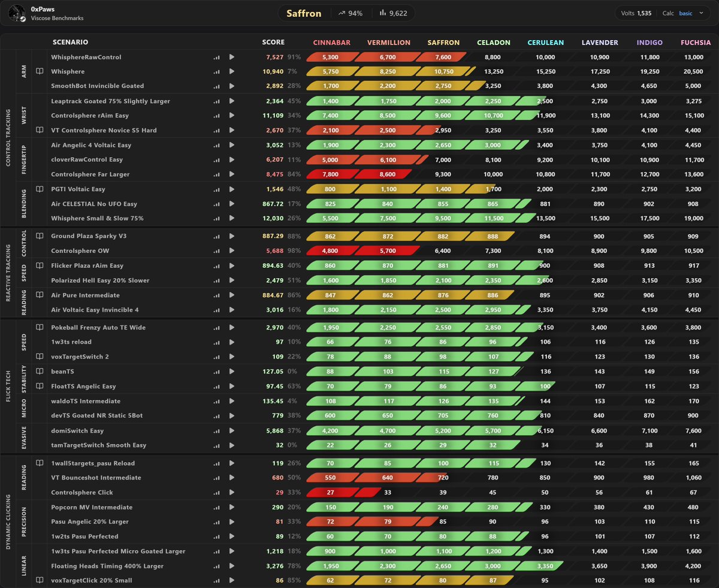Launch the cloverRawControl Easy scenario
The width and height of the screenshot is (719, 588).
pyautogui.click(x=232, y=160)
